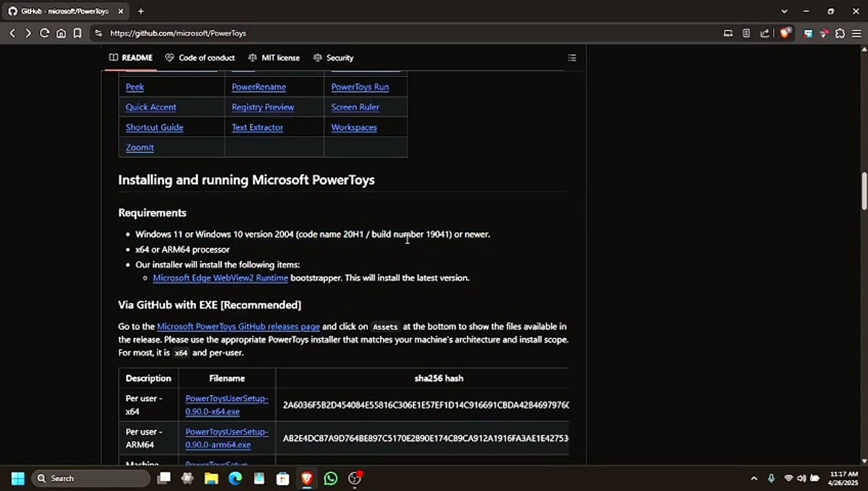
Task: Open the Shortcut Guide link
Action: [154, 128]
